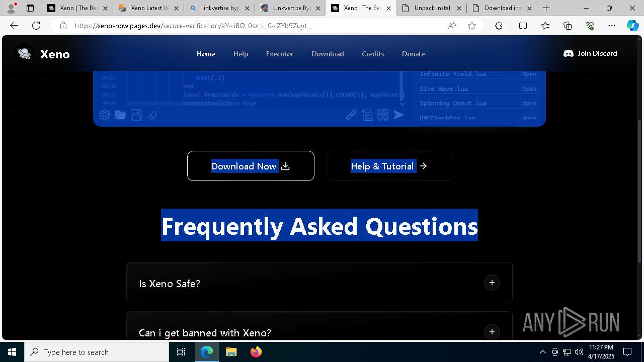Click the Help & Tutorial button

389,166
